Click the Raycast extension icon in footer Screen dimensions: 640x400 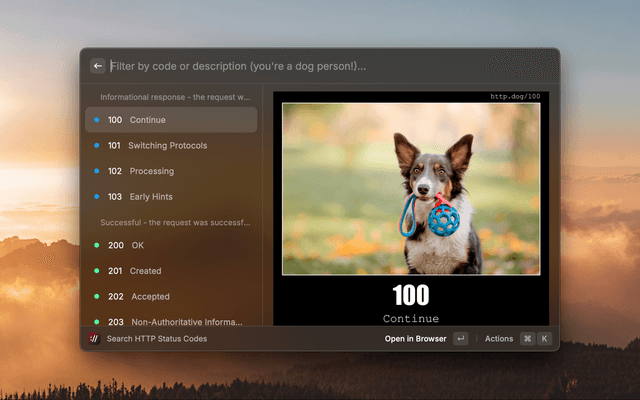tap(94, 339)
